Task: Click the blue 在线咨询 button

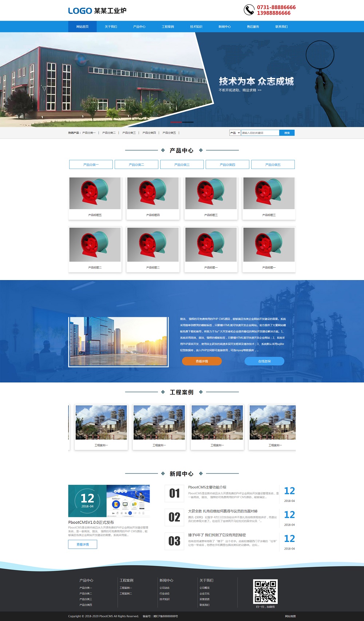Action: point(264,361)
